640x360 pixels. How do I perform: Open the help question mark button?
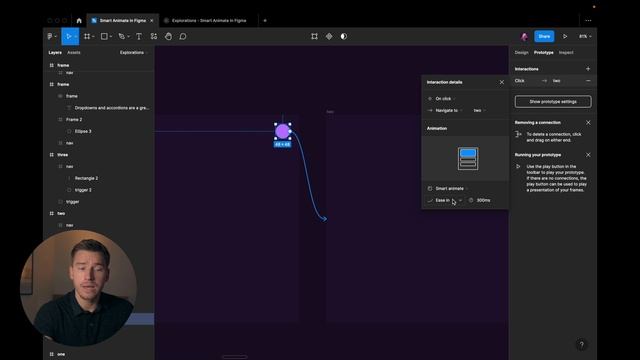click(x=582, y=345)
